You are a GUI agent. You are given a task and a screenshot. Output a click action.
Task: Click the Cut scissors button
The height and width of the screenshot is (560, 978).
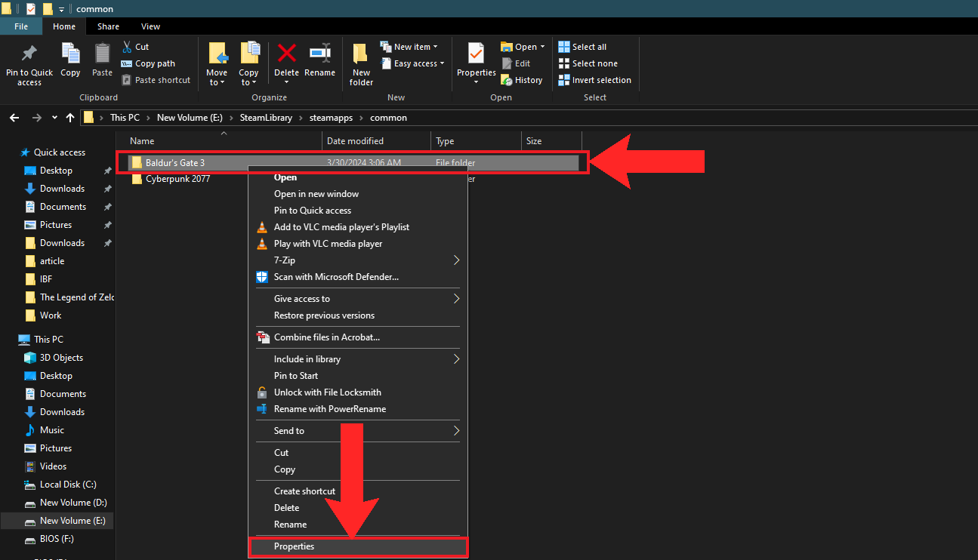tap(135, 47)
